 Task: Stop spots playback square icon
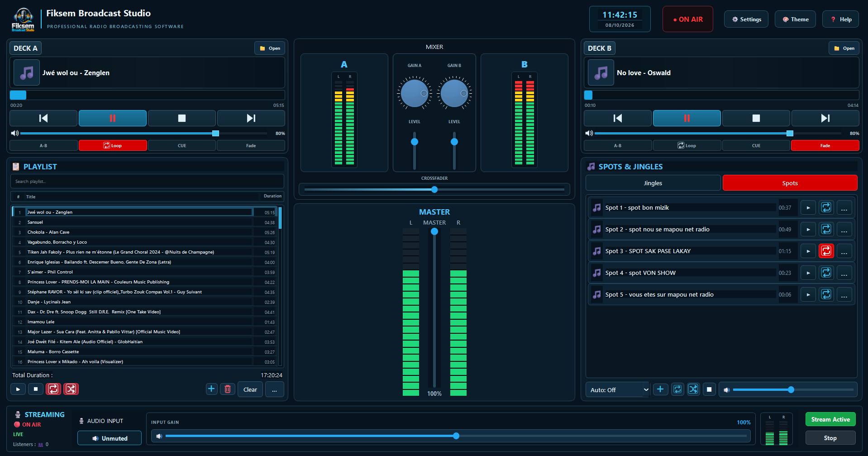pos(709,389)
